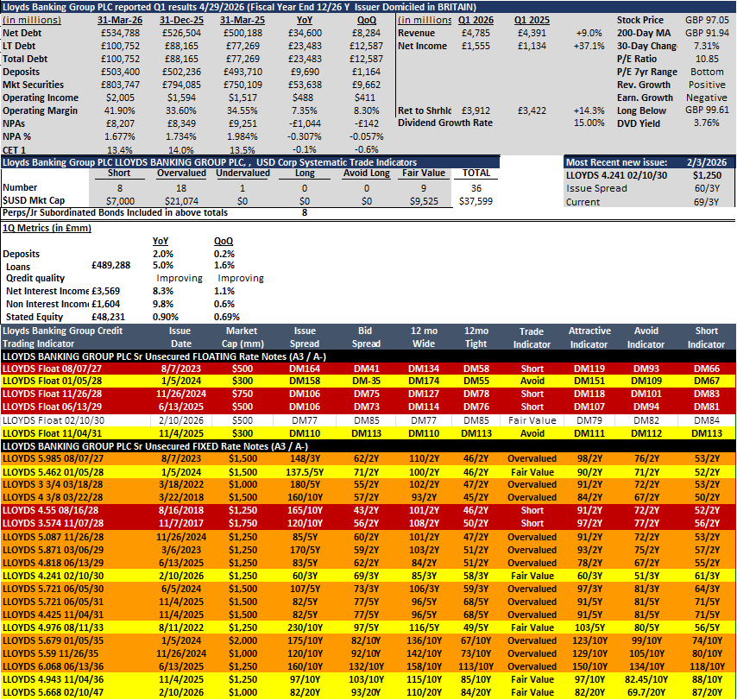Click the CET 1 row label
Viewport: 737px width, 700px height.
(x=14, y=150)
